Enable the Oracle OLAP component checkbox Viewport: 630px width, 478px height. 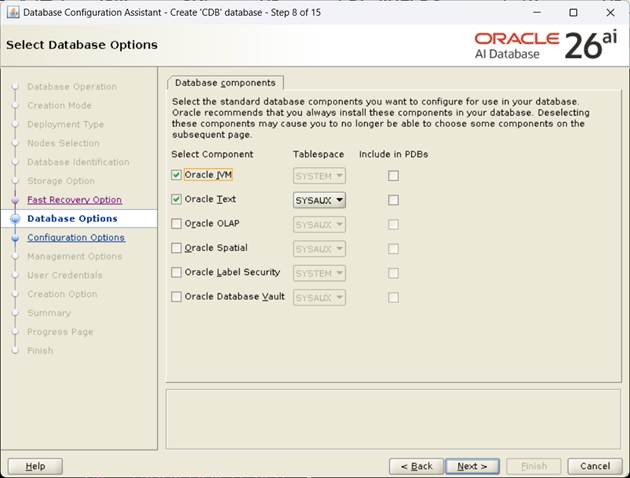(176, 224)
